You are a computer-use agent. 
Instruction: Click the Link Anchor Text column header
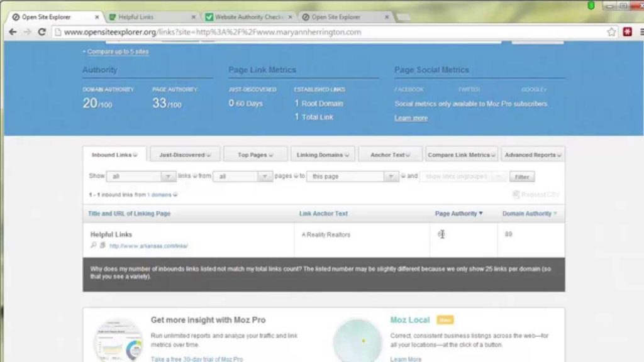[323, 214]
